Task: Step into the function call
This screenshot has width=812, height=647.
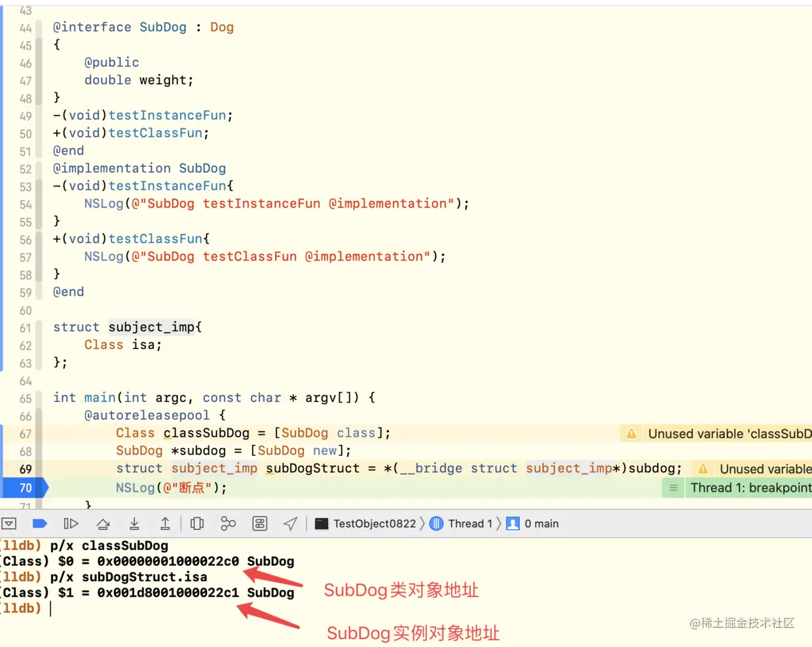Action: click(134, 523)
